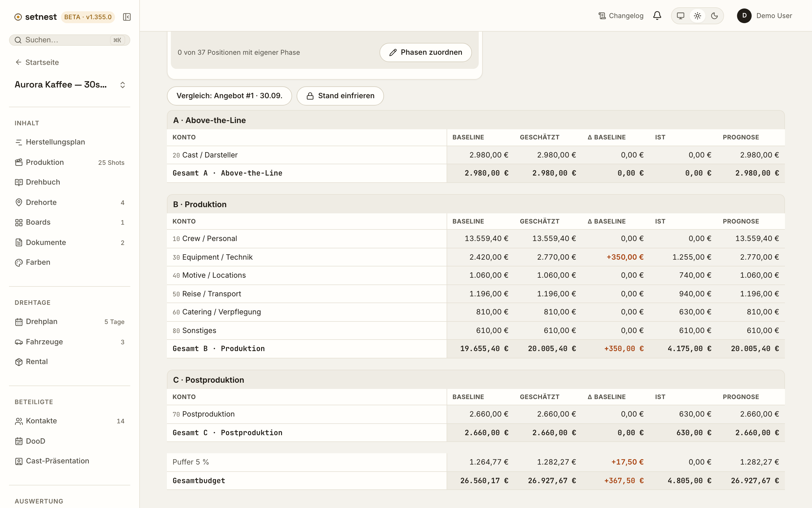
Task: Open the Drehbuch section
Action: click(x=69, y=182)
